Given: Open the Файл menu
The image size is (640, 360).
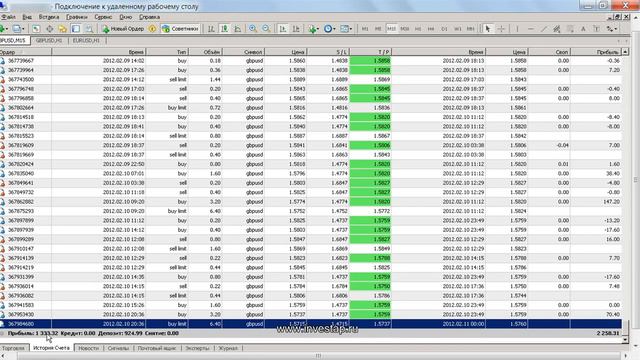Looking at the screenshot, I should [x=8, y=17].
